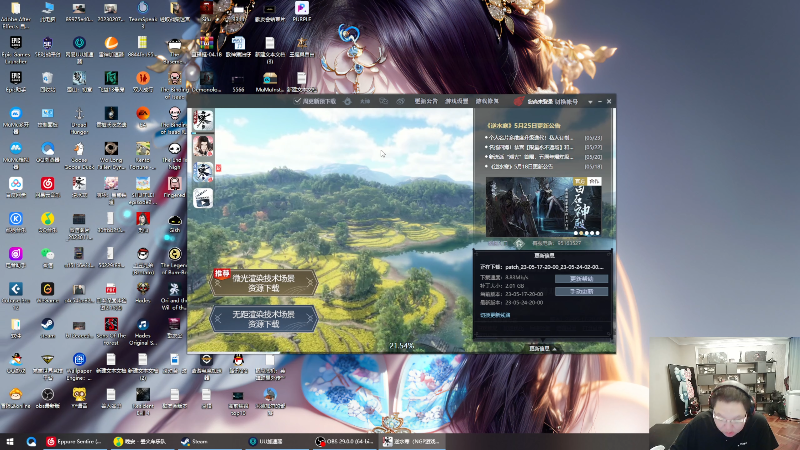The width and height of the screenshot is (800, 450).
Task: Open 游戏修复 menu in launcher
Action: pos(487,102)
